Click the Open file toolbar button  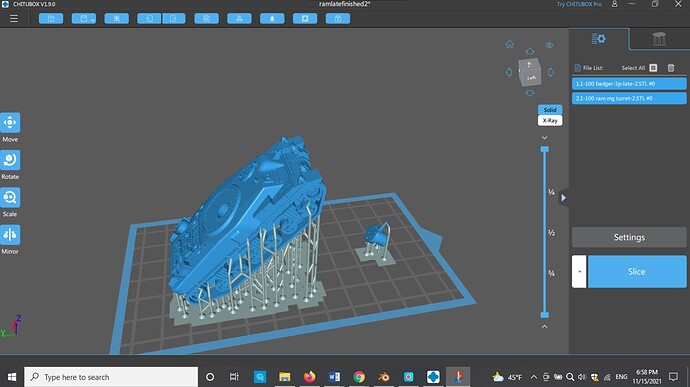pyautogui.click(x=51, y=18)
